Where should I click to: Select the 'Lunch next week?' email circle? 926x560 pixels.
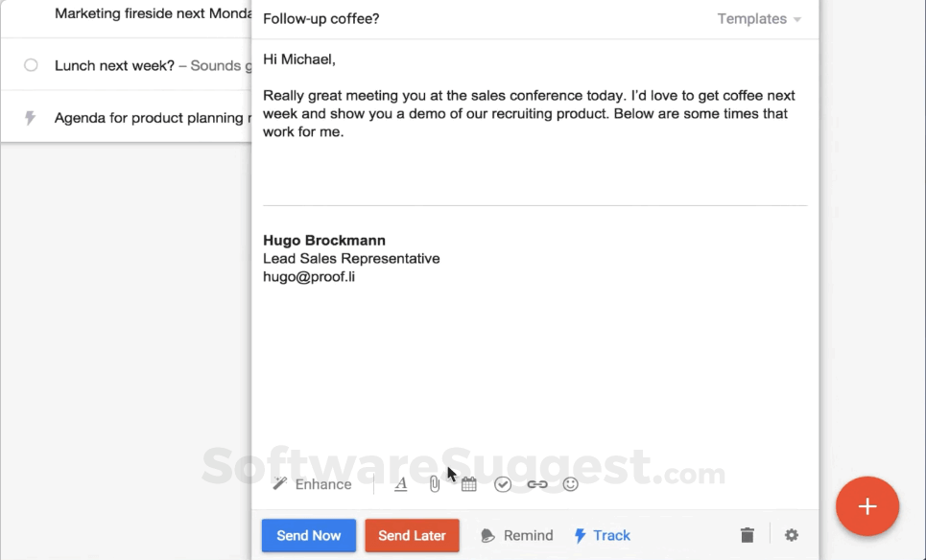[31, 65]
